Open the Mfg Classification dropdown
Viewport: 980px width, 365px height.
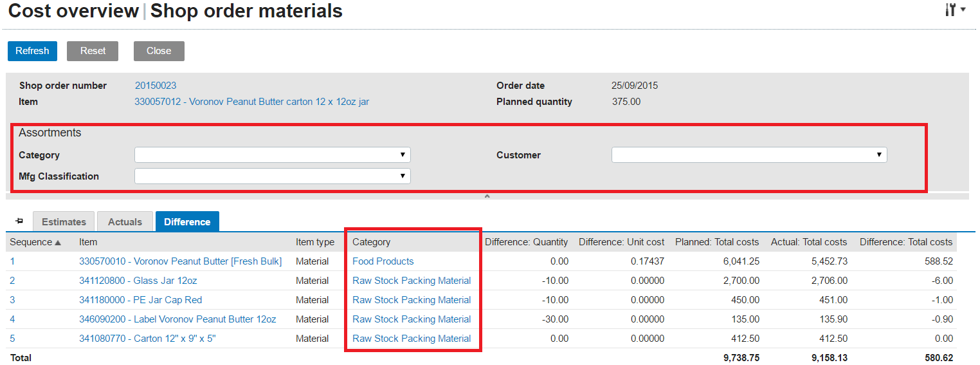(x=272, y=176)
